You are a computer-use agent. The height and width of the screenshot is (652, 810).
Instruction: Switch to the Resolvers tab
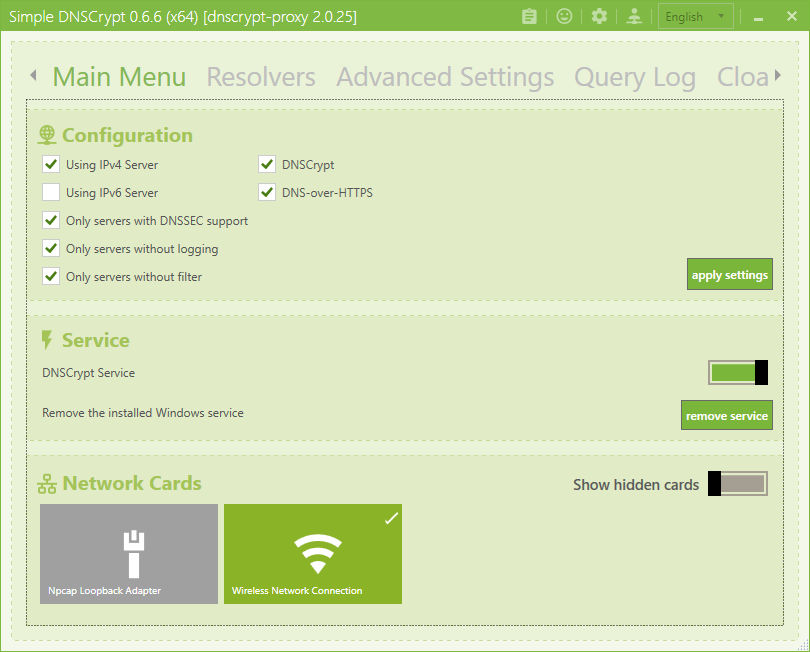click(x=261, y=77)
